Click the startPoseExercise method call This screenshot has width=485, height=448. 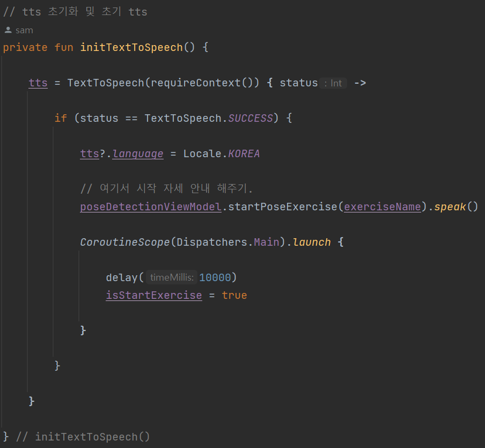pos(283,207)
